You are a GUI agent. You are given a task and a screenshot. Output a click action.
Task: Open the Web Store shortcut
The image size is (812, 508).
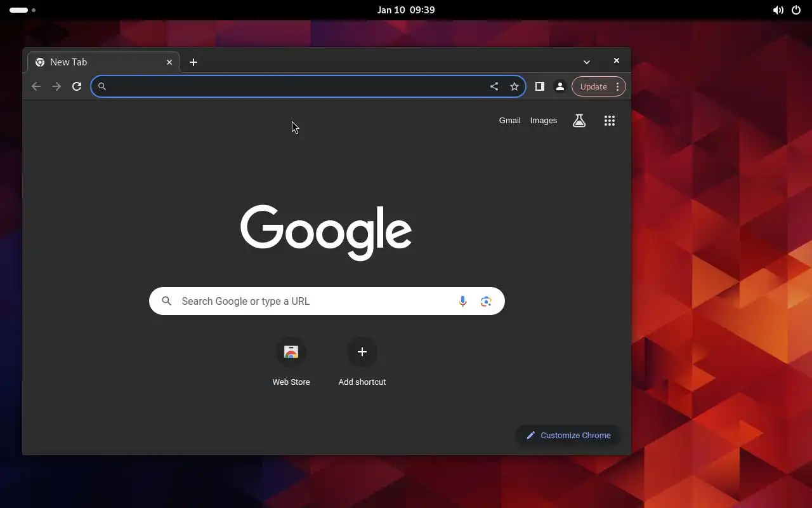click(291, 362)
